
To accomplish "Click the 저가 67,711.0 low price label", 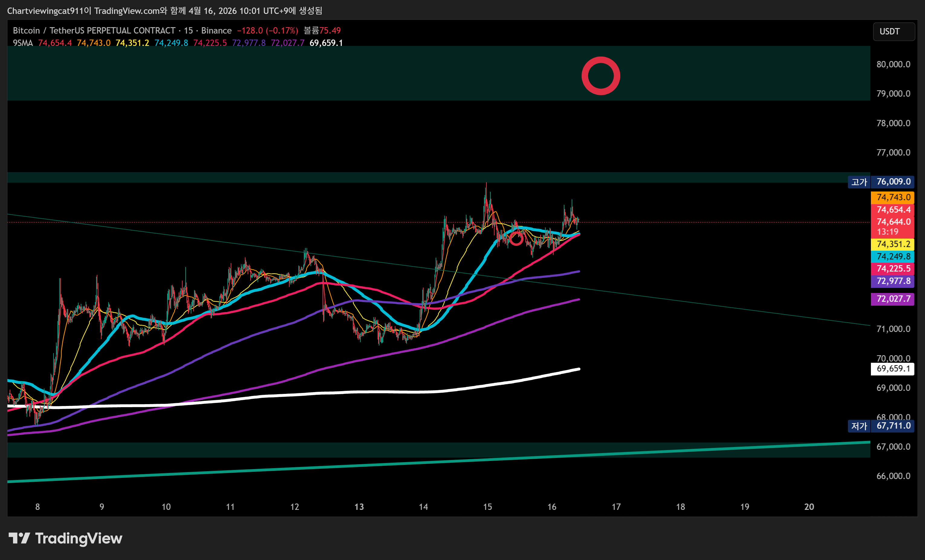I will (881, 426).
